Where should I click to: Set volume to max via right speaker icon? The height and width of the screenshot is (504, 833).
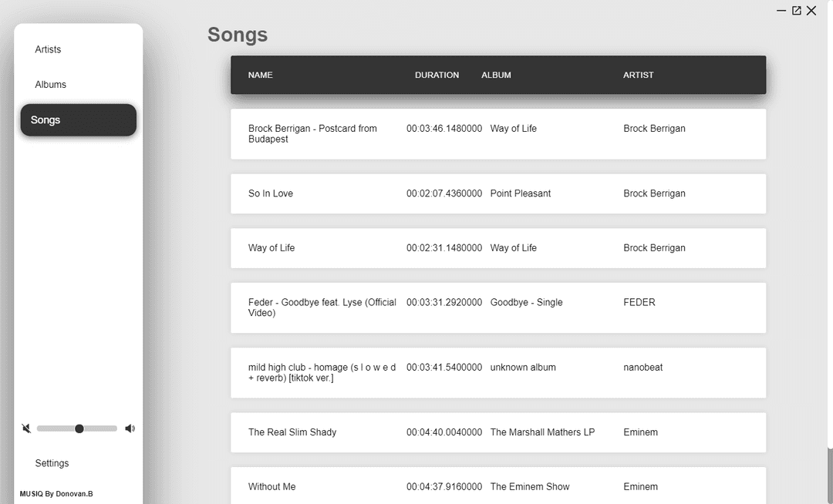(x=130, y=428)
